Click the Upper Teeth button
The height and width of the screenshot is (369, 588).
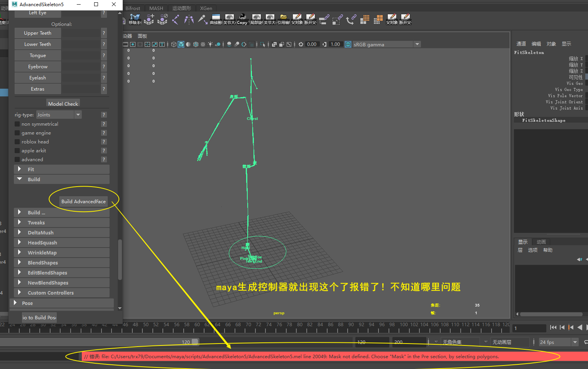click(37, 33)
